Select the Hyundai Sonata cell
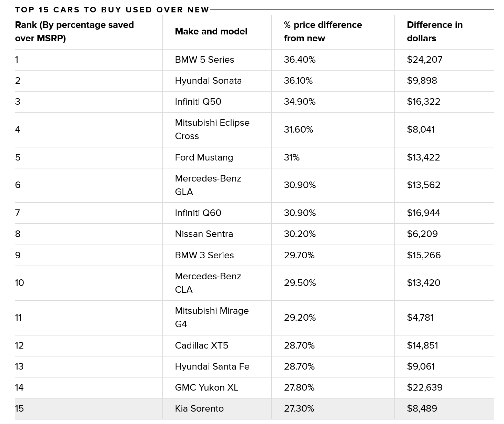 (208, 81)
